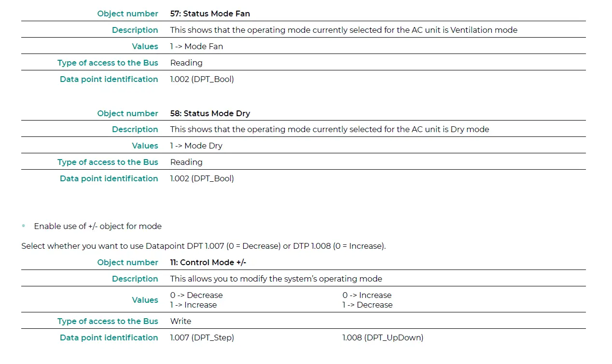612x364 pixels.
Task: Click '1.007 (DPT_Step)' data point
Action: (x=202, y=337)
